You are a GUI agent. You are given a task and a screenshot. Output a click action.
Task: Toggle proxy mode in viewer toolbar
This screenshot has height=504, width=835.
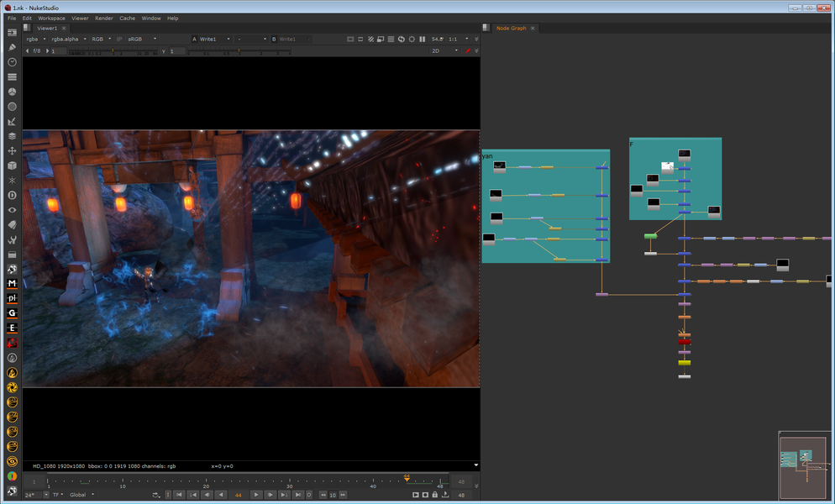pos(381,39)
